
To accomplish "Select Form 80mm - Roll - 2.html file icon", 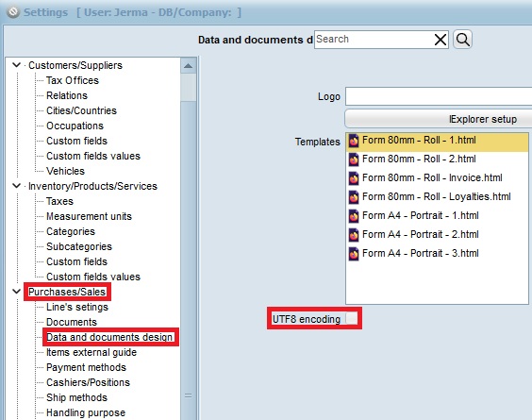I will (354, 159).
